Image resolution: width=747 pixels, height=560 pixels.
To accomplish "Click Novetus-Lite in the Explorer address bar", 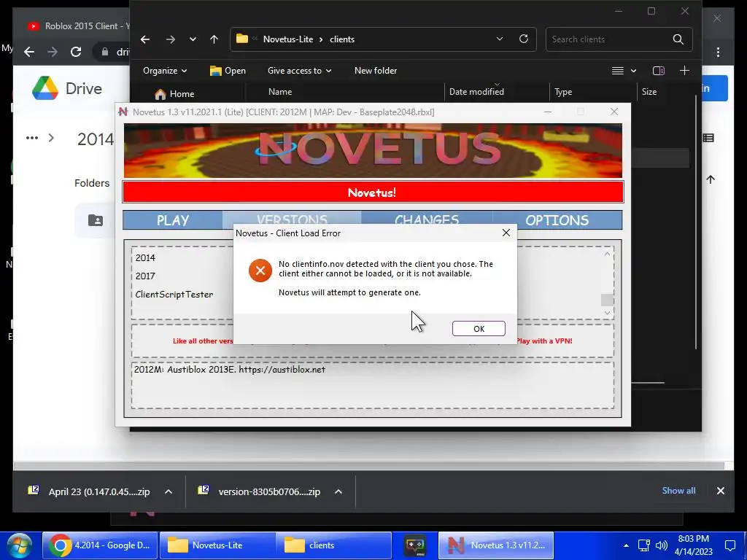I will click(x=287, y=39).
